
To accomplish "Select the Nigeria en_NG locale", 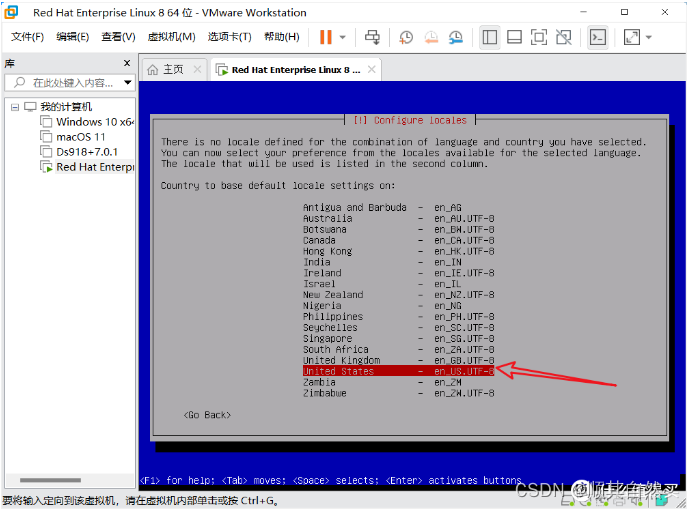I will coord(382,306).
